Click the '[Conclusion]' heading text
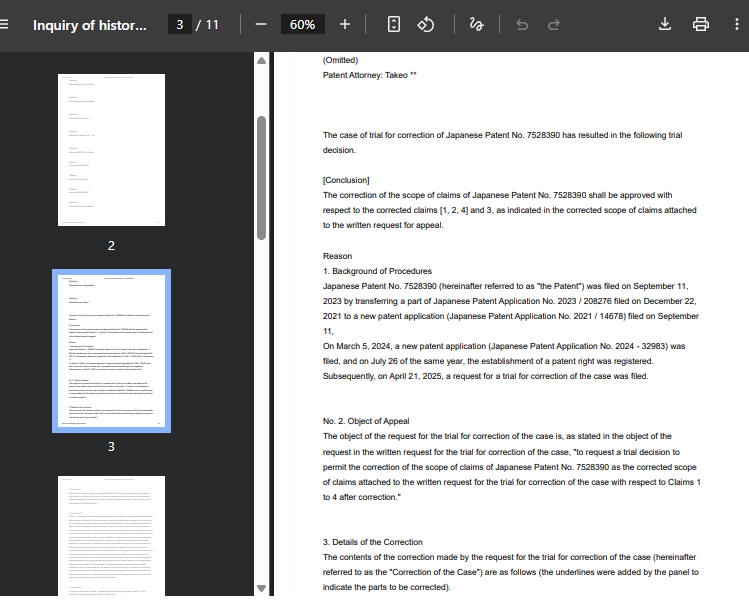This screenshot has height=600, width=749. point(346,180)
